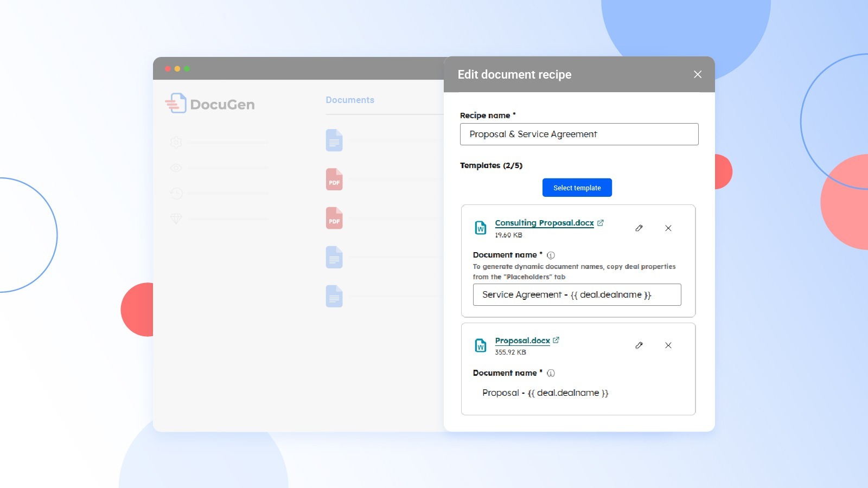Open the first blue document in the list
The width and height of the screenshot is (868, 488).
click(x=334, y=140)
